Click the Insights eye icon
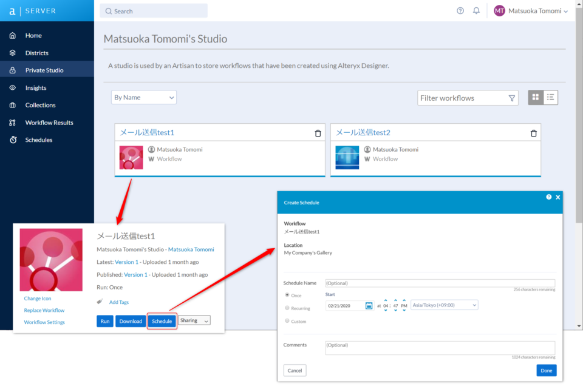 [13, 88]
